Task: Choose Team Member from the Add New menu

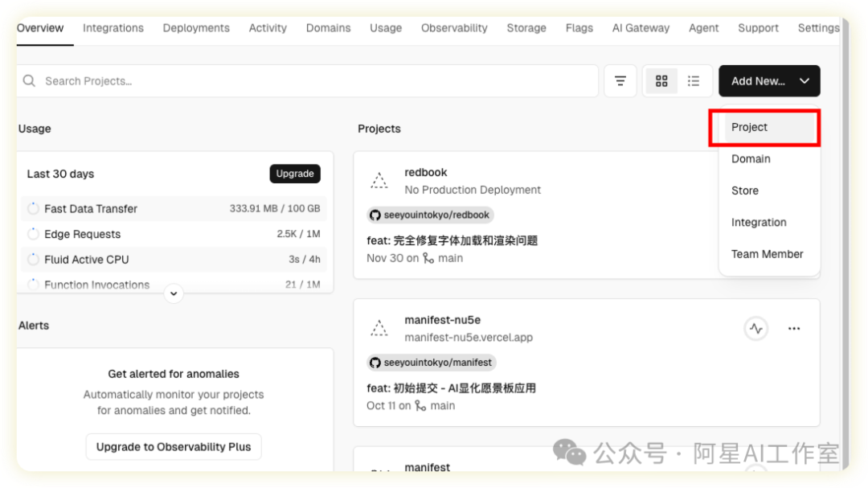Action: click(x=769, y=254)
